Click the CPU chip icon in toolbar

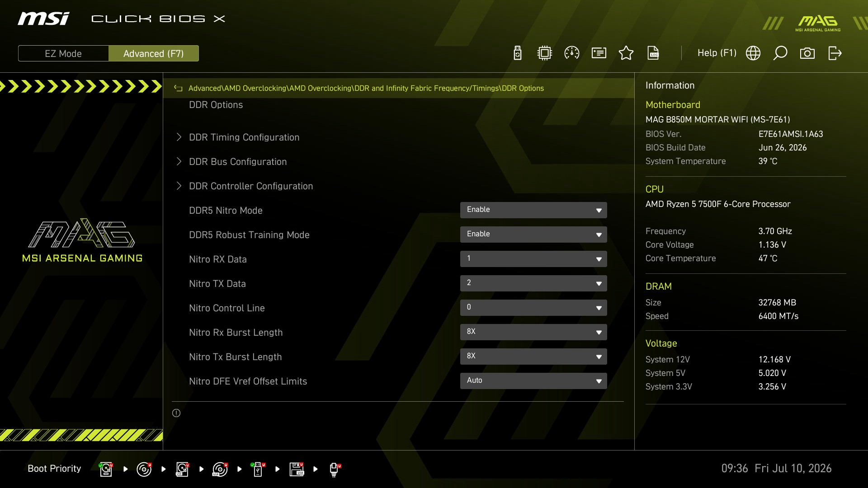tap(545, 53)
